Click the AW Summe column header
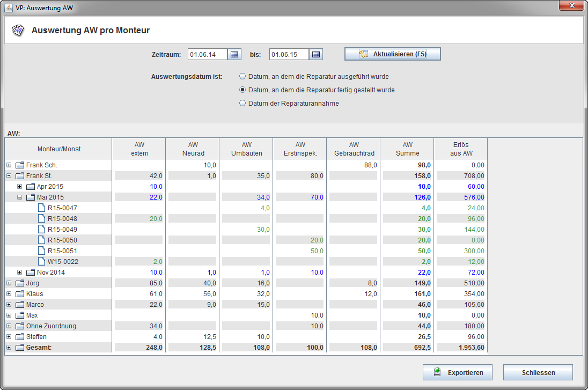Screen dimensions: 588x390 point(407,149)
